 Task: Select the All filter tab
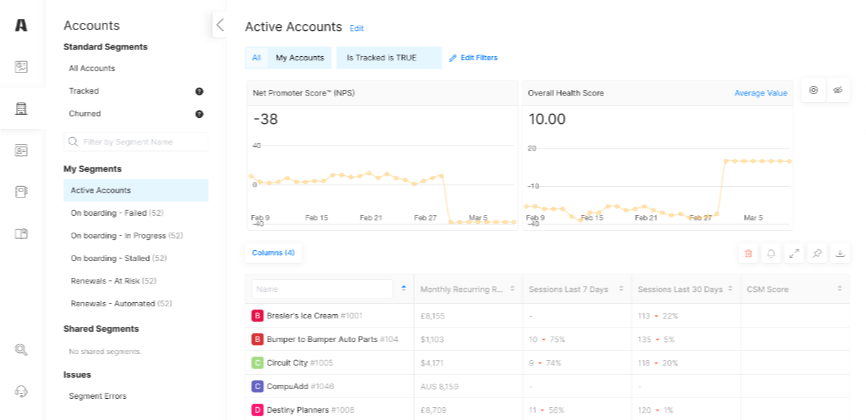point(256,57)
